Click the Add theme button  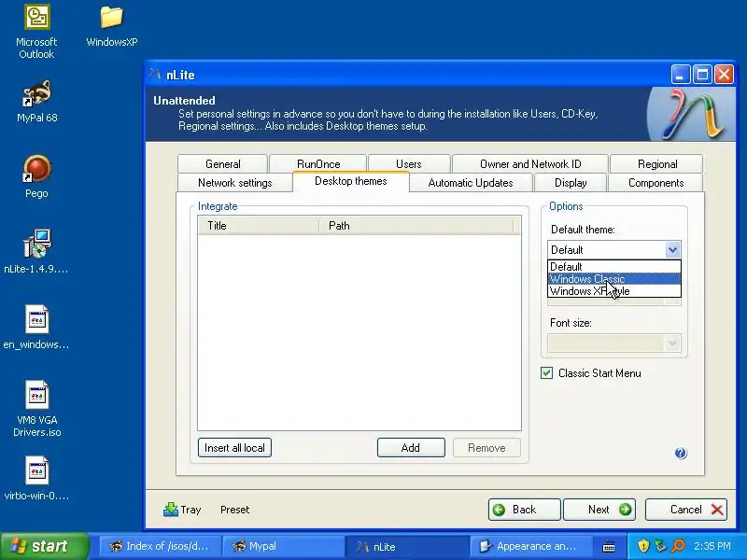(x=411, y=448)
